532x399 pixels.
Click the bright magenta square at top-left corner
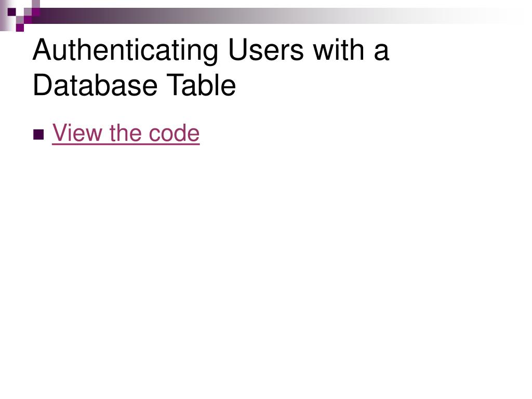tap(36, 12)
